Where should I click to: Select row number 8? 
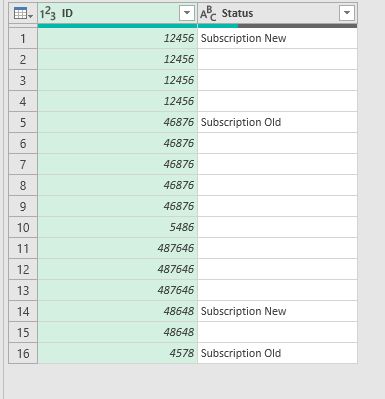tap(23, 185)
